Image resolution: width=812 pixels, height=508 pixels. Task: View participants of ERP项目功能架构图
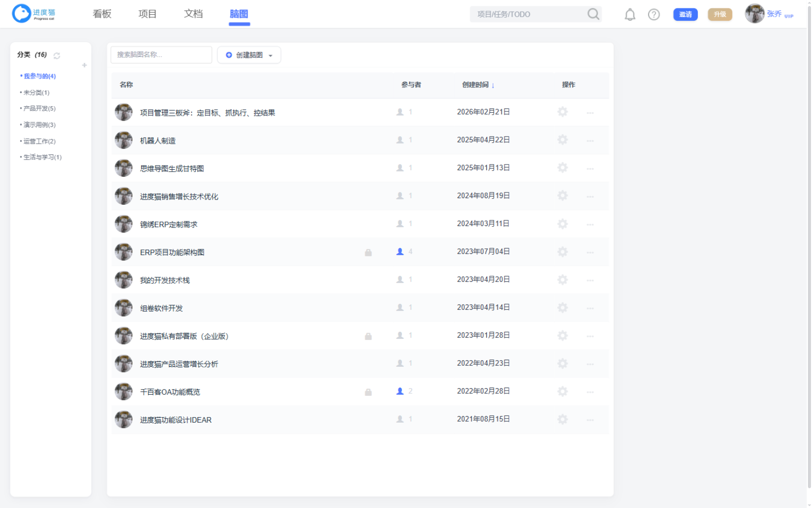[404, 251]
